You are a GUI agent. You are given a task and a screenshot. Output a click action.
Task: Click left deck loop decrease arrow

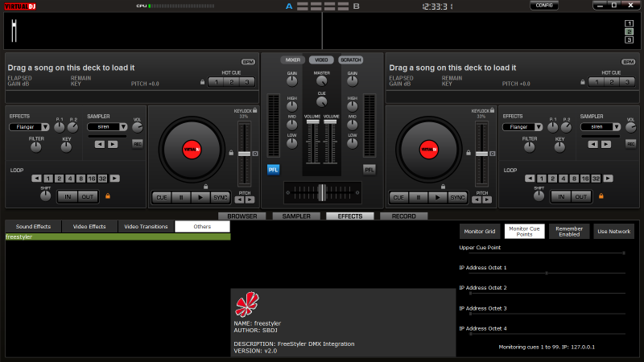36,179
